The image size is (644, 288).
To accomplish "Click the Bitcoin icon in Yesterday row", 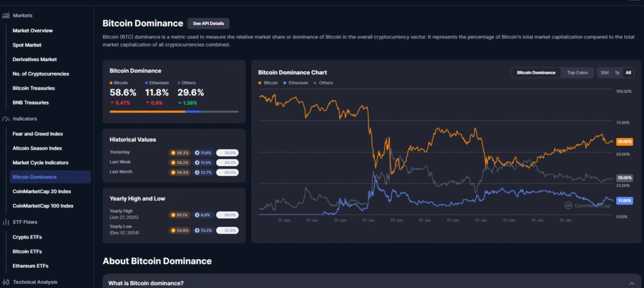I will [x=174, y=152].
